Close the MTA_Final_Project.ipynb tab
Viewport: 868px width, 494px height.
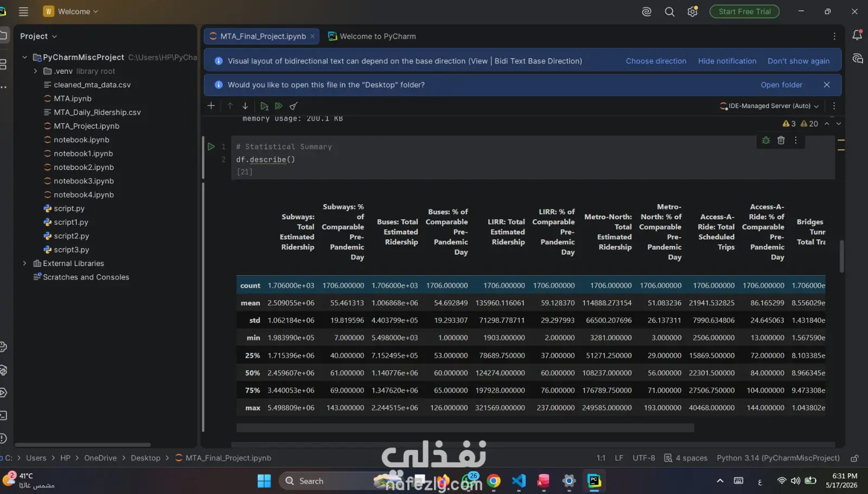(x=312, y=36)
